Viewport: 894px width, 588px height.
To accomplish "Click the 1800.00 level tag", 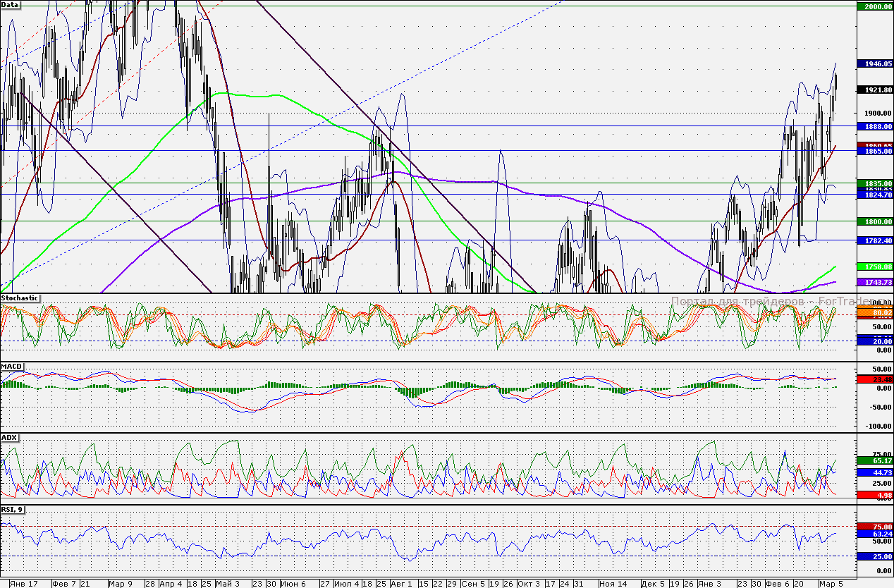I will point(874,221).
